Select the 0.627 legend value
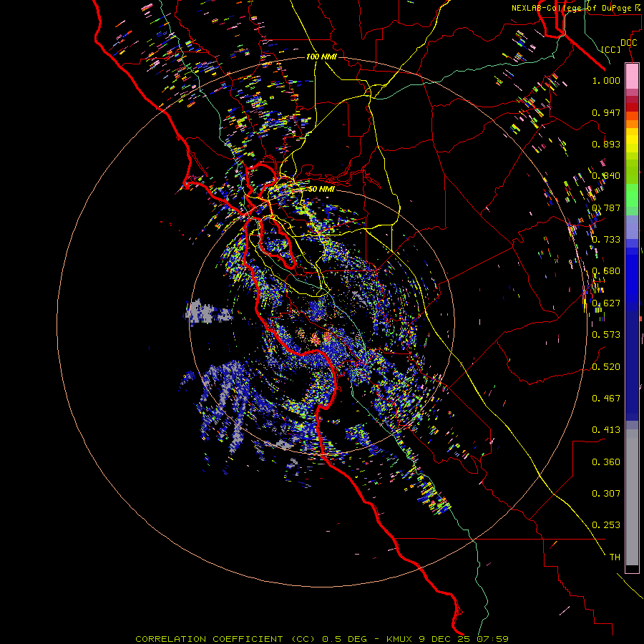The image size is (644, 644). (606, 303)
